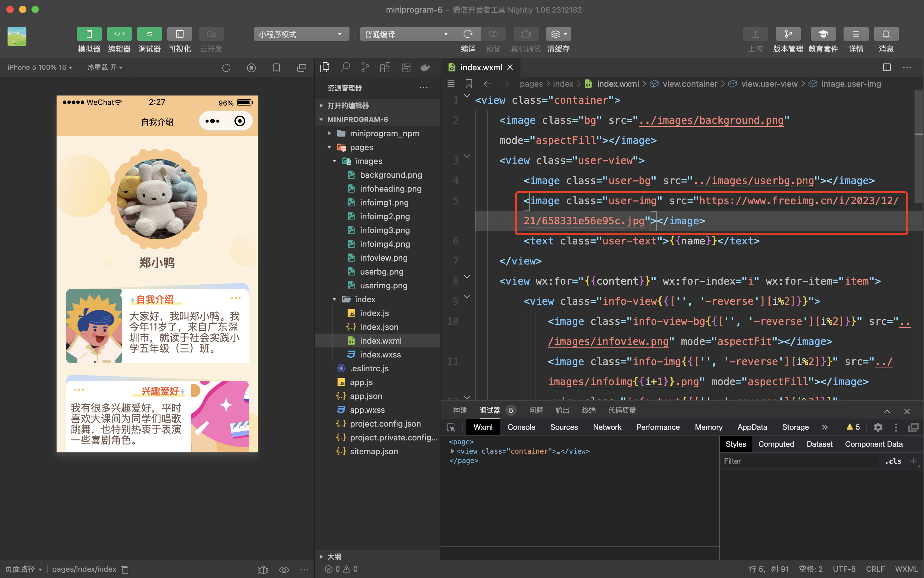Open 版本管理 version control button
The image size is (924, 578).
pyautogui.click(x=788, y=34)
